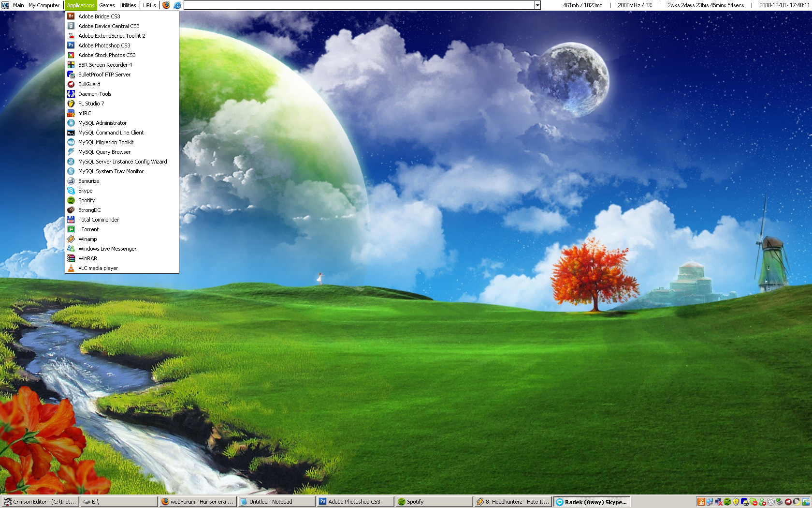Open FL Studio 7
Image resolution: width=812 pixels, height=508 pixels.
[x=122, y=104]
